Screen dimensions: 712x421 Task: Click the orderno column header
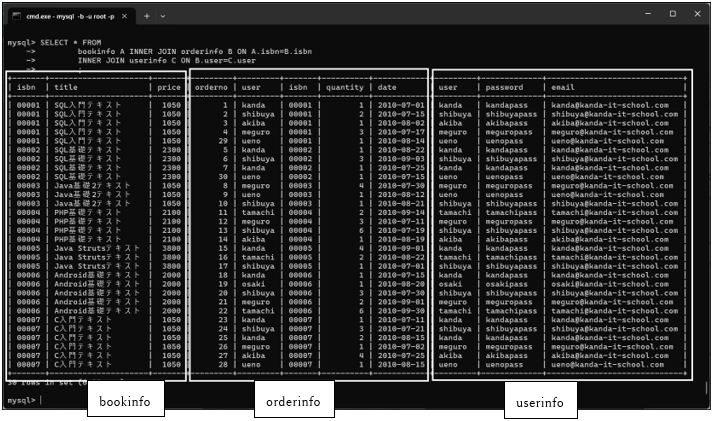[211, 88]
